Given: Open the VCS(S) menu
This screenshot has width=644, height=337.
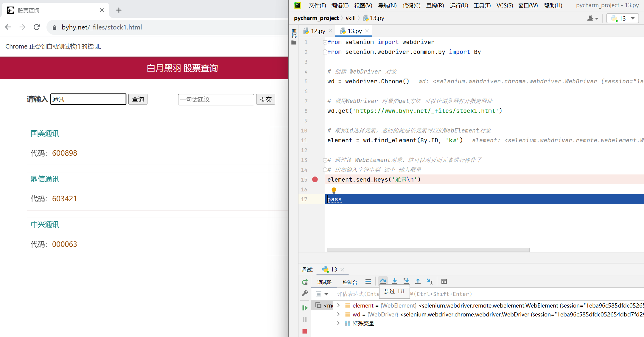Looking at the screenshot, I should click(x=505, y=5).
